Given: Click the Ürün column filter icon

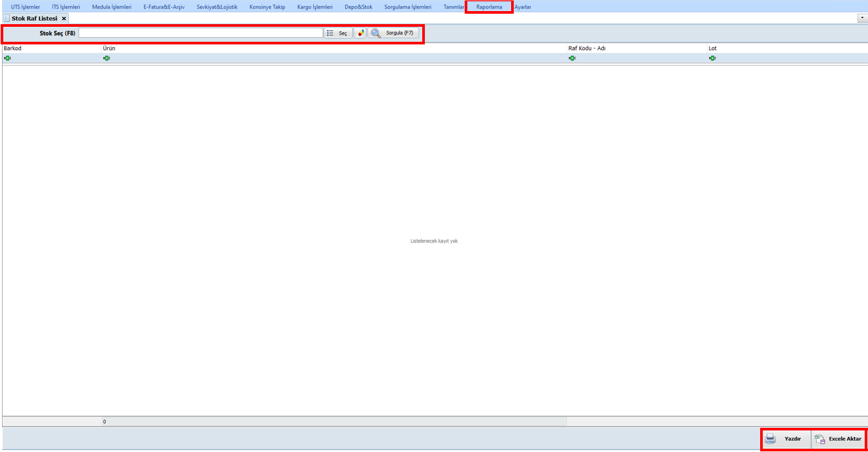Looking at the screenshot, I should click(x=107, y=58).
